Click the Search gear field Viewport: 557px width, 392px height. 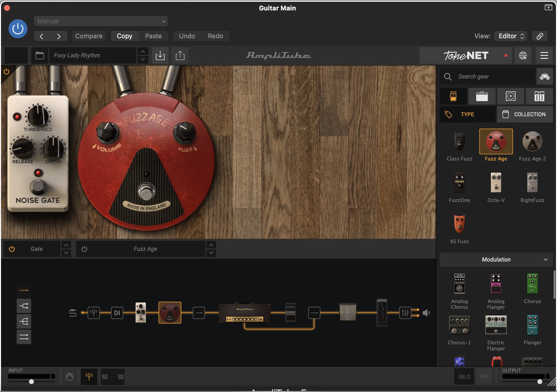[x=487, y=77]
